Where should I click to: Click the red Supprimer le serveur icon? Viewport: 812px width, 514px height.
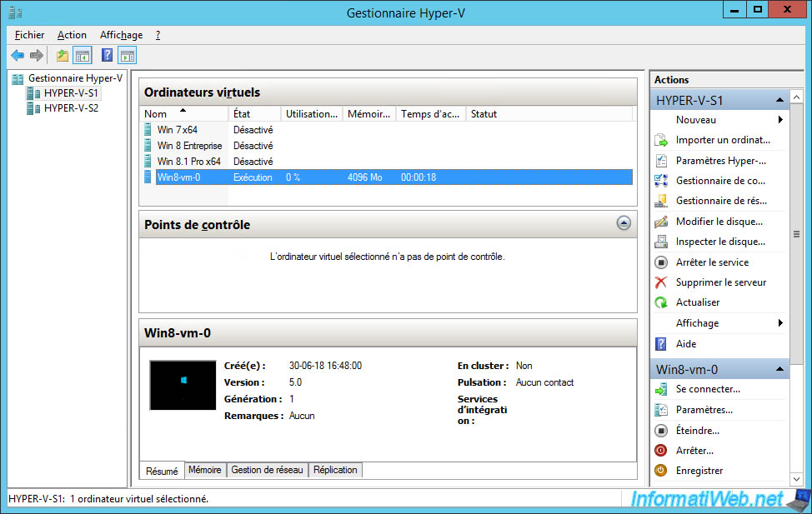pos(661,282)
